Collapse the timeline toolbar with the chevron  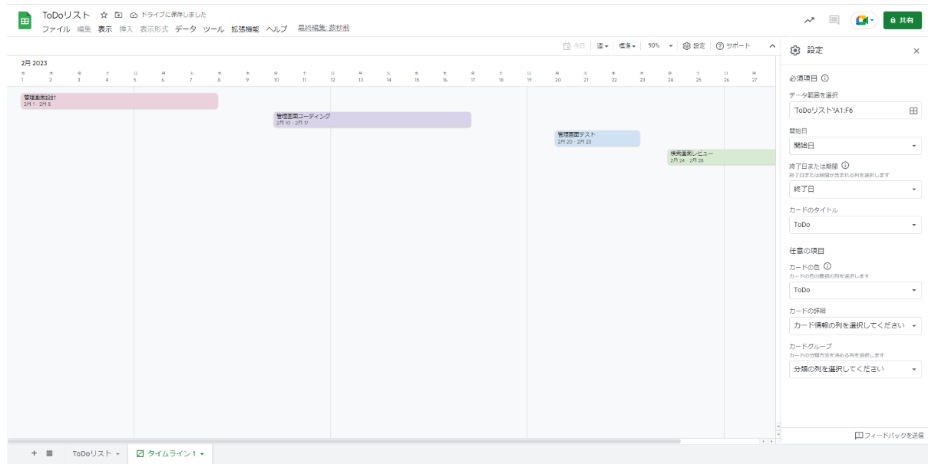[x=771, y=46]
